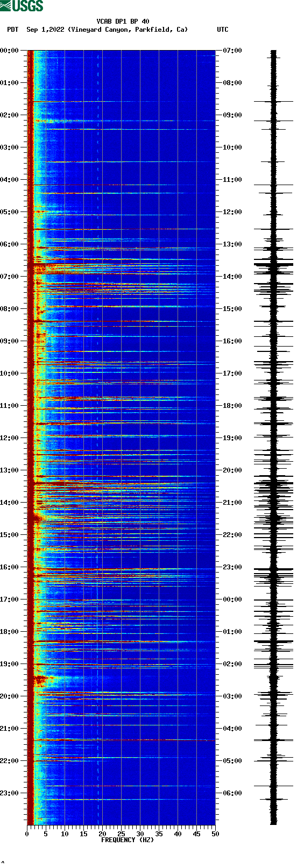Click the 12:00 PDT time label
Image resolution: width=297 pixels, height=868 pixels.
(x=10, y=438)
